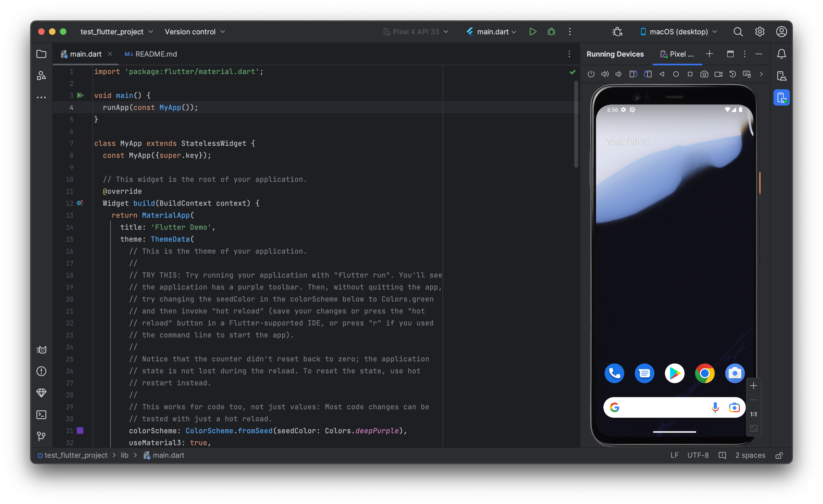The height and width of the screenshot is (504, 823).
Task: Raise emulator volume with volume up icon
Action: (x=605, y=74)
